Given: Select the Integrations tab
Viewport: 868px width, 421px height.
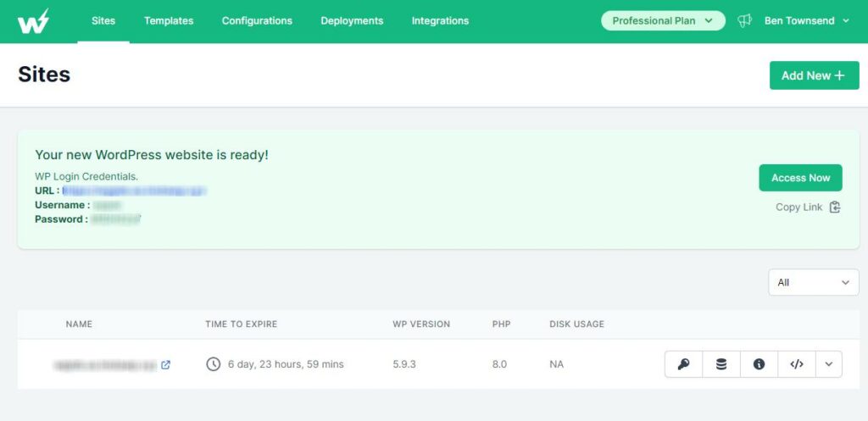Looking at the screenshot, I should (440, 21).
